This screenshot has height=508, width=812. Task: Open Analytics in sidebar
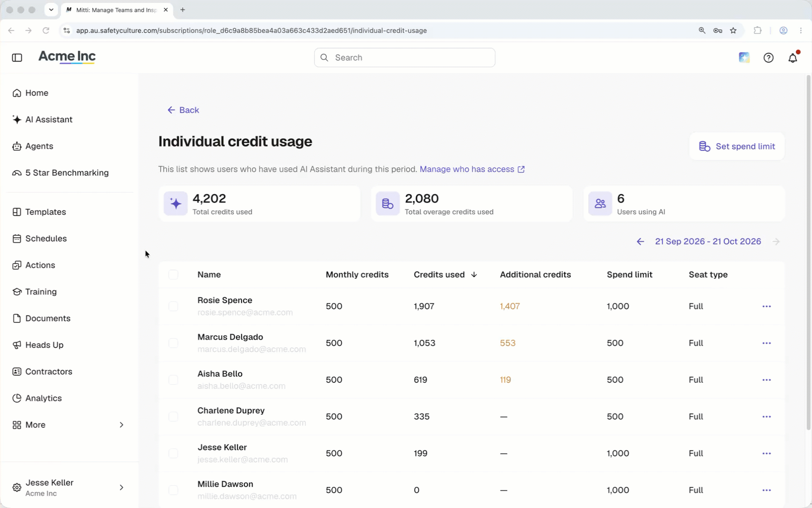point(37,398)
